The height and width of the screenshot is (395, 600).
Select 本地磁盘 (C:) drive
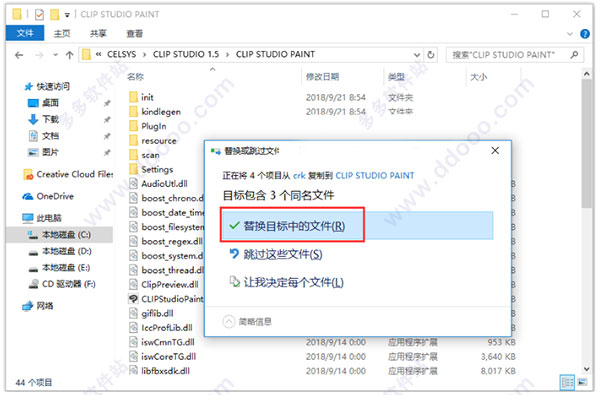point(59,235)
